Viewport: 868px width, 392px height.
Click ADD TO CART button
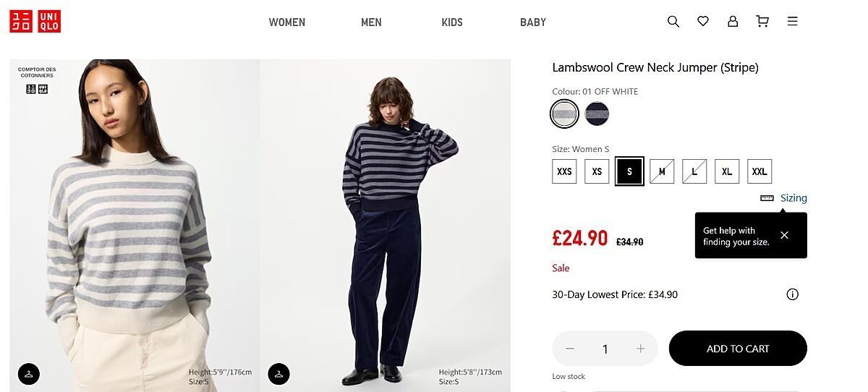coord(738,349)
